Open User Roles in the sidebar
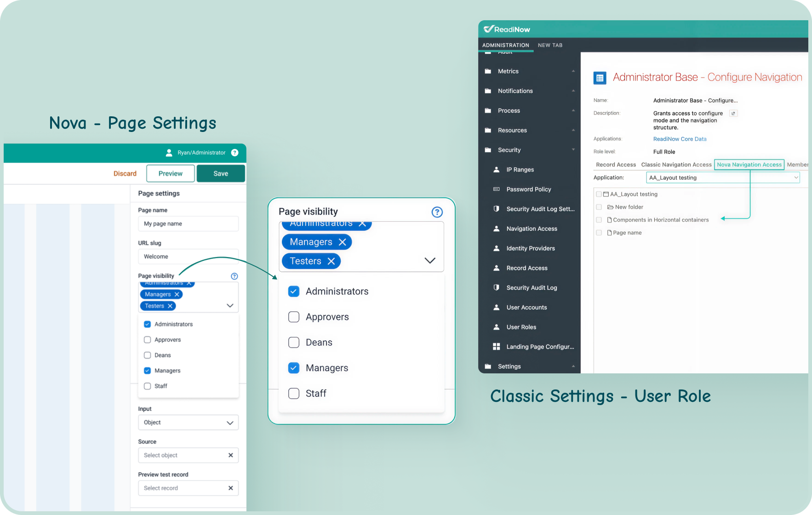The height and width of the screenshot is (515, 812). point(521,327)
